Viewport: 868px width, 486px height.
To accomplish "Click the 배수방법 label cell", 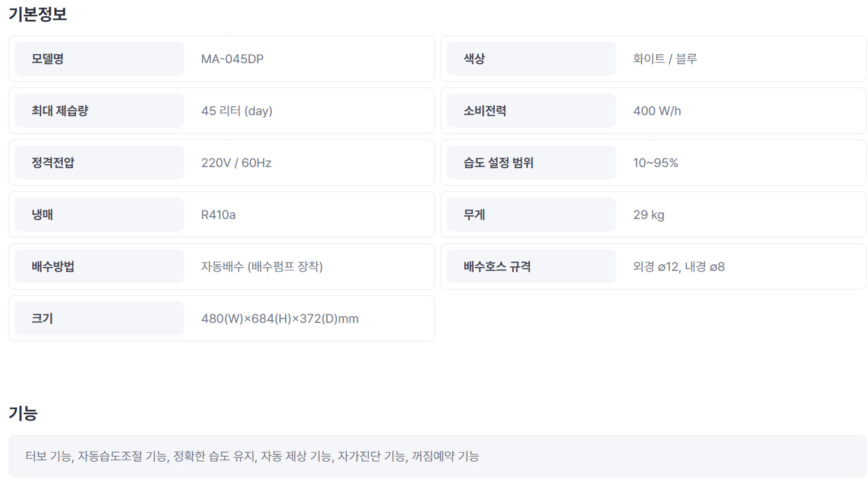I will pyautogui.click(x=99, y=266).
